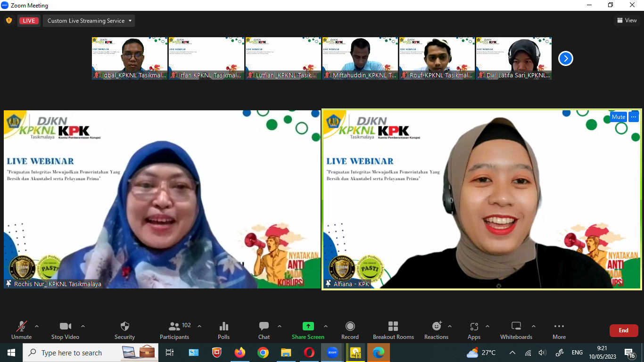Open the Participants list

pos(174,330)
